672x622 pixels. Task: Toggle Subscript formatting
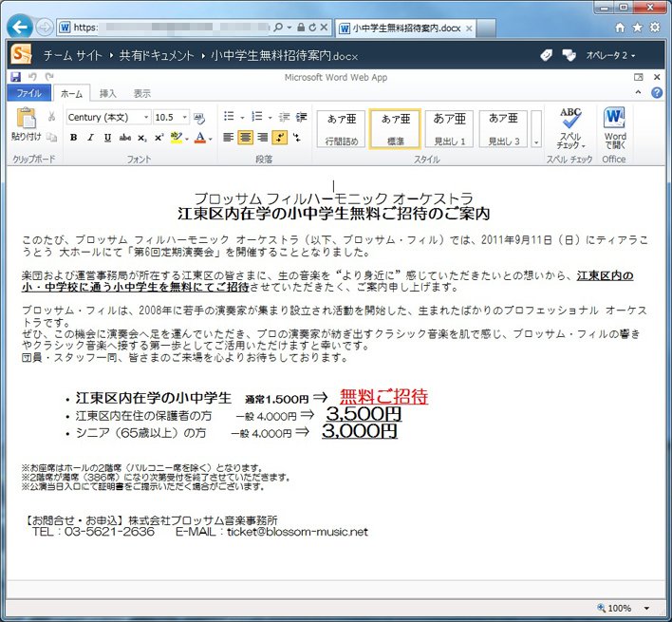point(142,138)
